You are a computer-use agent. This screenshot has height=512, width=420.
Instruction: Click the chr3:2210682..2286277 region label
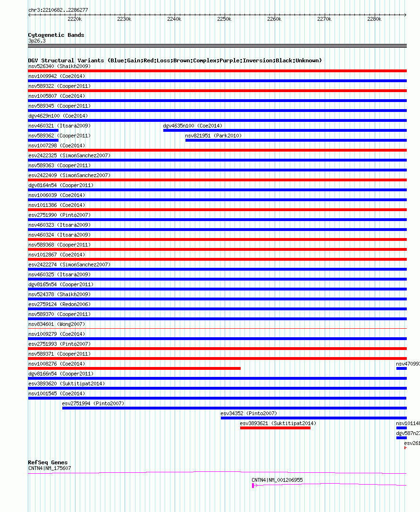58,10
